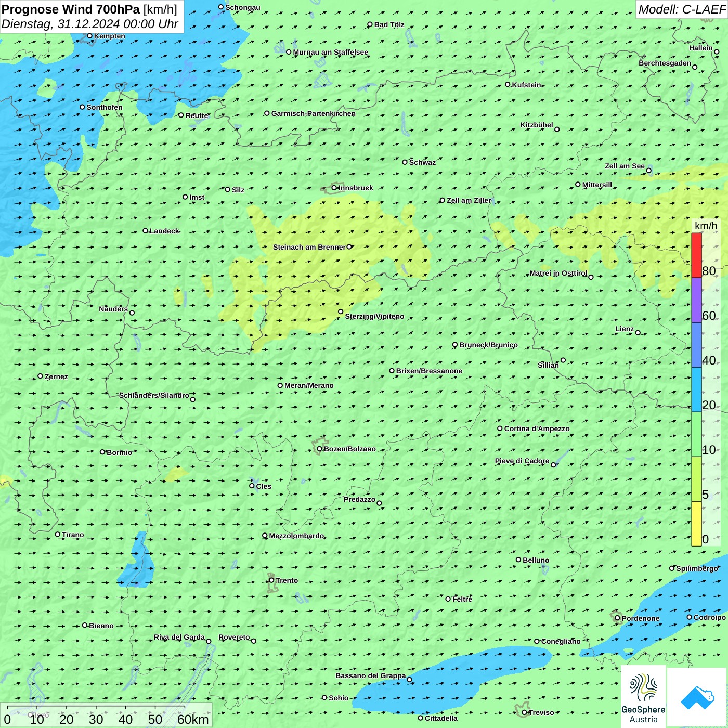Click the yellow legend color band
The image size is (728, 728).
[x=696, y=524]
